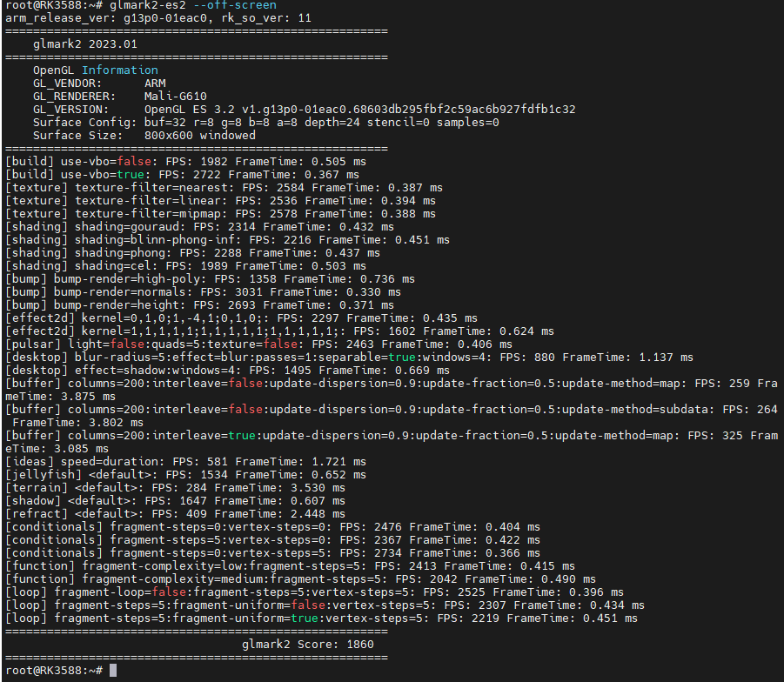Viewport: 784px width, 682px height.
Task: Click the 'Surface Config: buf=32' line
Action: coord(266,122)
